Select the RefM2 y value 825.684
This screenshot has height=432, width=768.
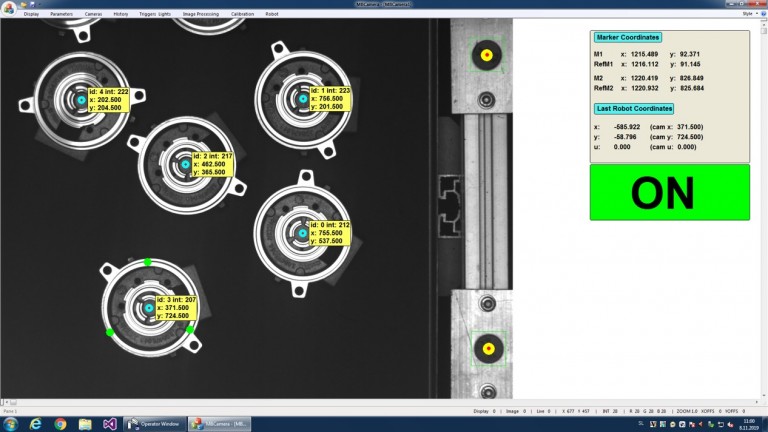[692, 88]
